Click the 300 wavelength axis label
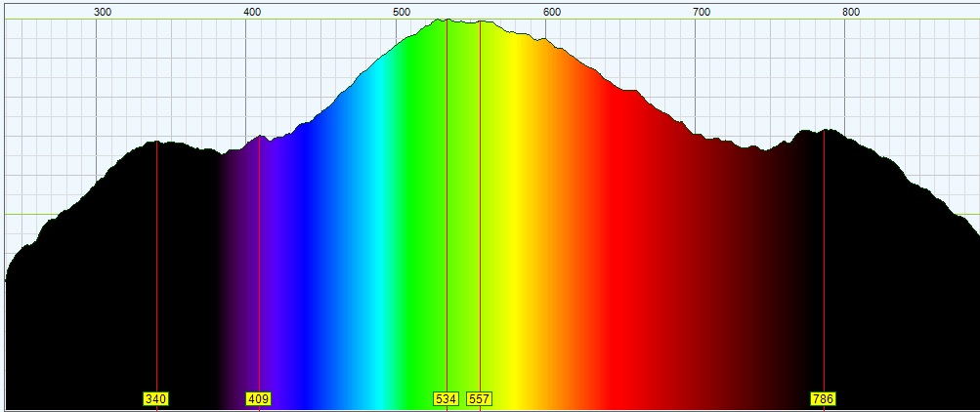 [x=103, y=12]
